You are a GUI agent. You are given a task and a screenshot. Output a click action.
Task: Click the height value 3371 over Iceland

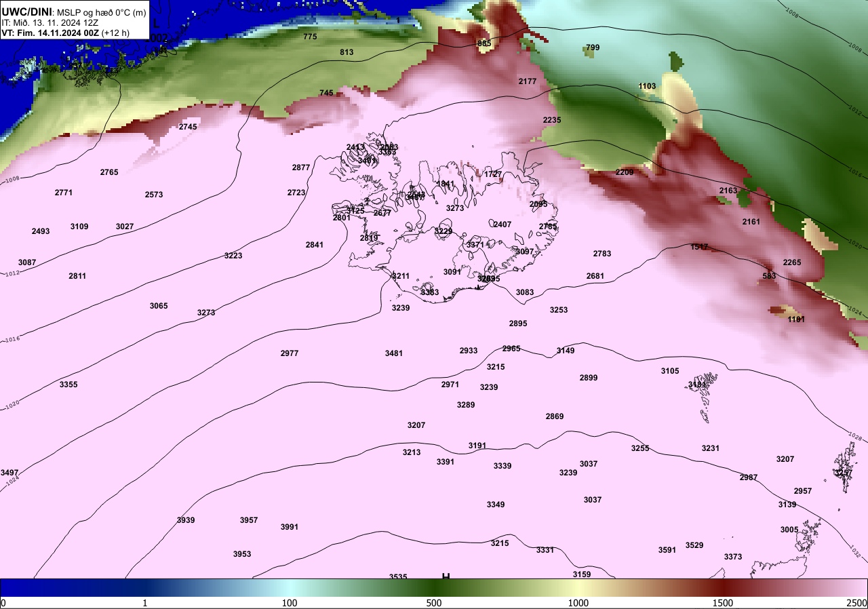[475, 245]
